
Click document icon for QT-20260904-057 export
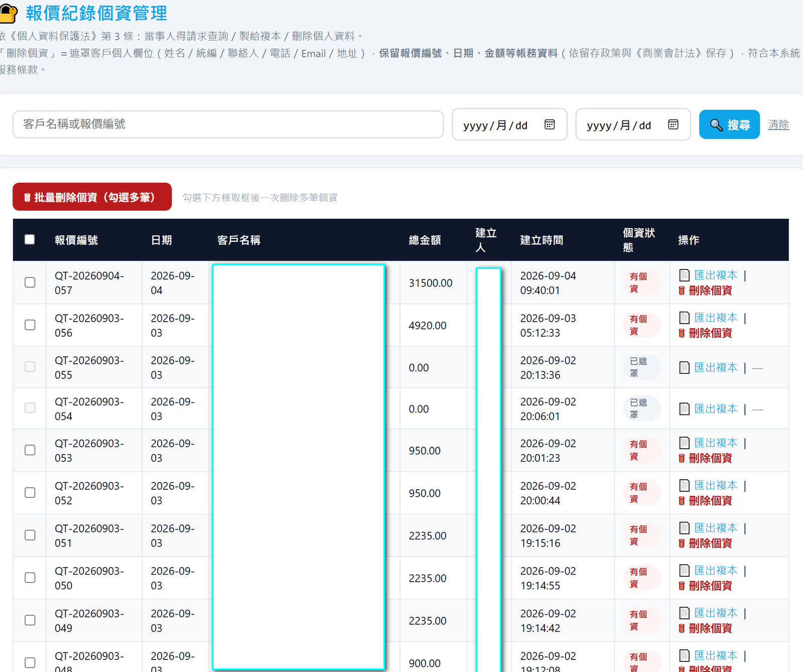click(x=684, y=275)
